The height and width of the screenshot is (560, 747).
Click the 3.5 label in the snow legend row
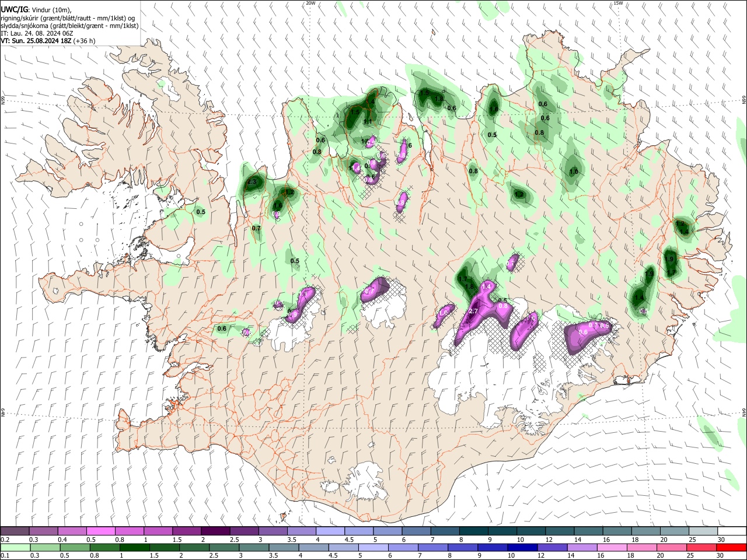tap(292, 540)
